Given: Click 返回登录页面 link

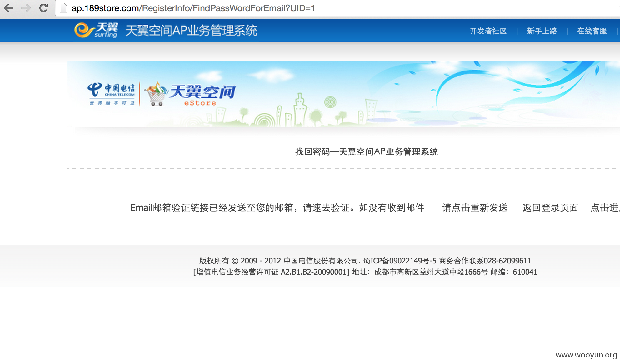Looking at the screenshot, I should point(550,208).
